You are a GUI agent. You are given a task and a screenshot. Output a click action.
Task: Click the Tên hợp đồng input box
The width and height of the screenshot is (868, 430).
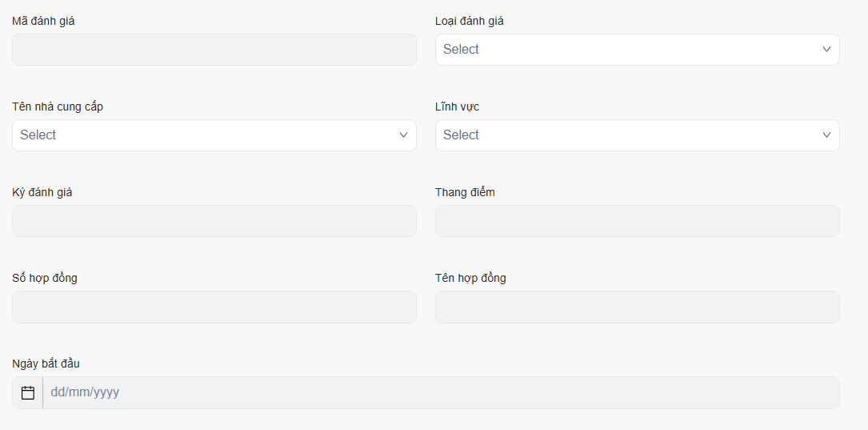pyautogui.click(x=637, y=307)
